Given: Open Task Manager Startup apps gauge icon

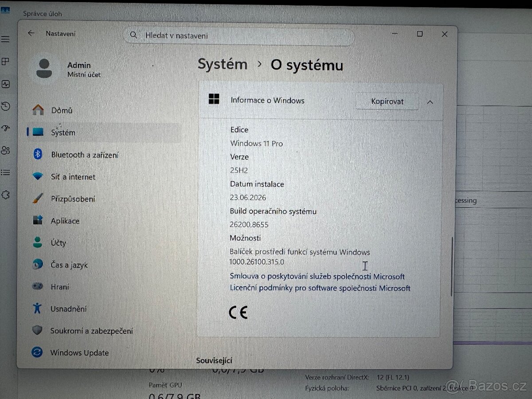Looking at the screenshot, I should pos(5,128).
